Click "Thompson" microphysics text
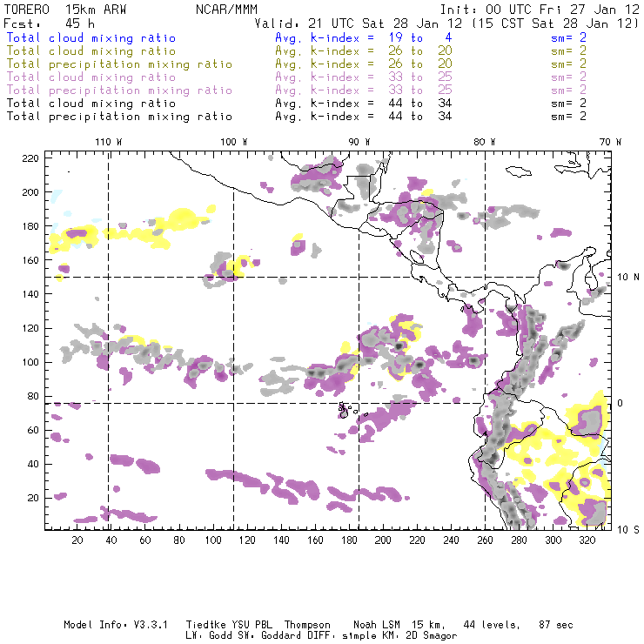 click(x=307, y=625)
